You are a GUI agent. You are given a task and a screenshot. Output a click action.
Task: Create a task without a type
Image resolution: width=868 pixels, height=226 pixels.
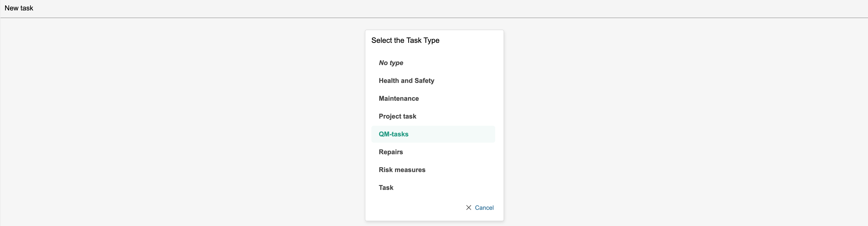coord(391,63)
